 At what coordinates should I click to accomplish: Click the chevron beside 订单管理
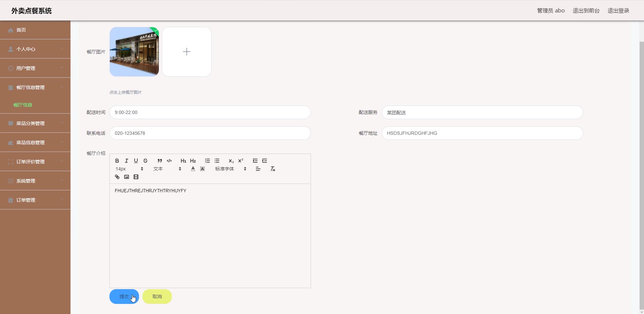click(x=62, y=200)
